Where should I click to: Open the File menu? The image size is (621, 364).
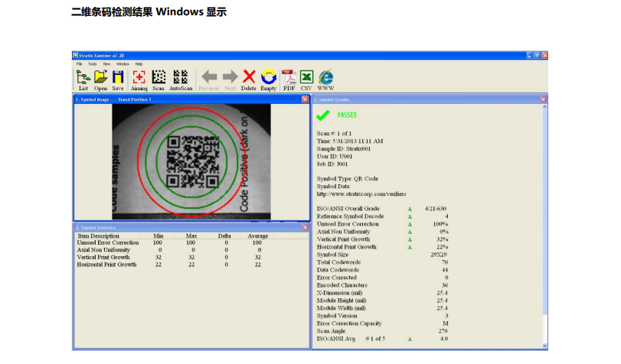coord(79,63)
